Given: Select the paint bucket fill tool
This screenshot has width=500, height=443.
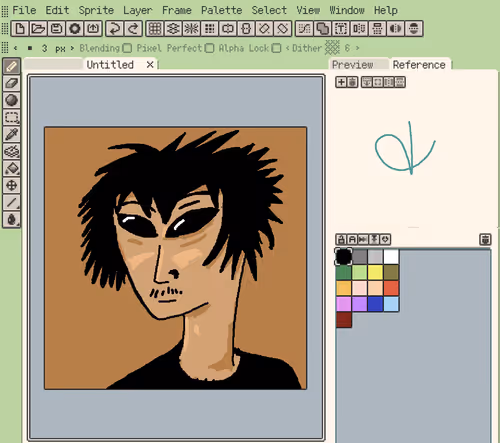Looking at the screenshot, I should (12, 168).
